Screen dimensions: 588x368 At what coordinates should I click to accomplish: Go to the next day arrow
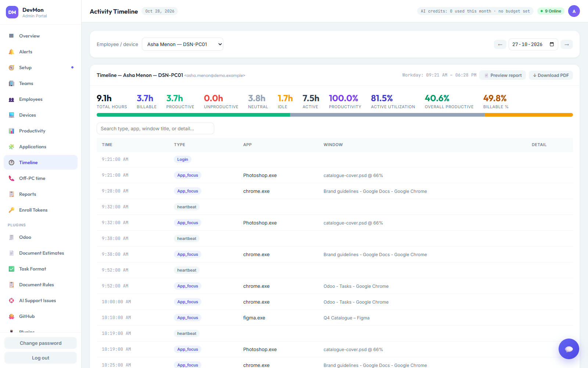(x=567, y=45)
